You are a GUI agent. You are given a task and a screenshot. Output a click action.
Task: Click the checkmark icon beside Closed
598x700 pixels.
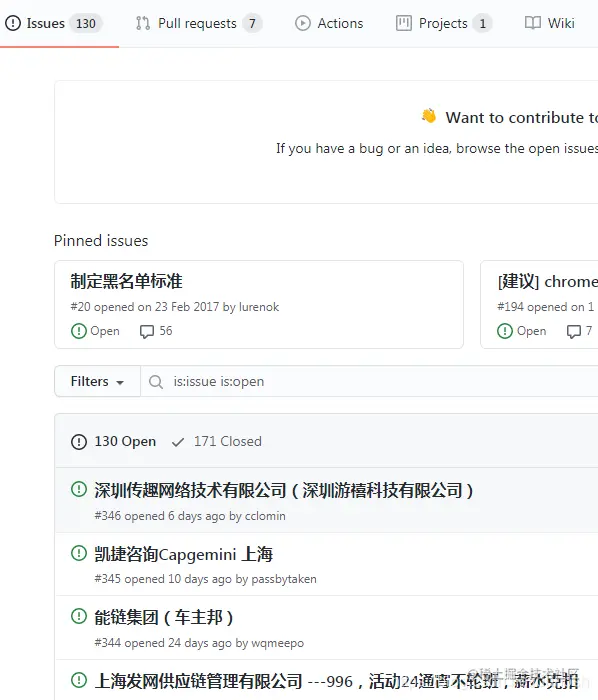pos(178,442)
